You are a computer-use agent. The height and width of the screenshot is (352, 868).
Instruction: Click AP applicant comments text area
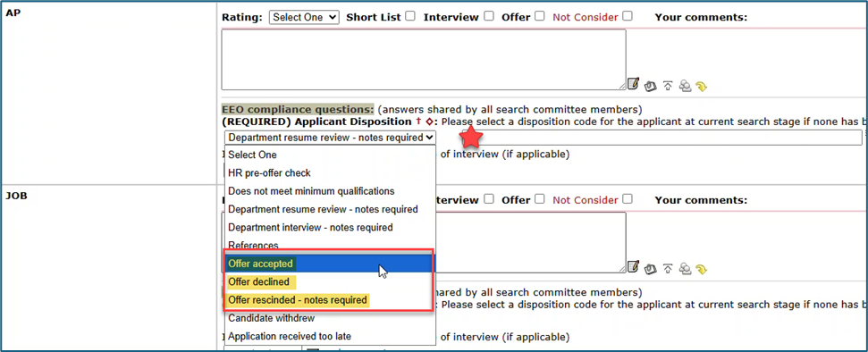tap(424, 59)
